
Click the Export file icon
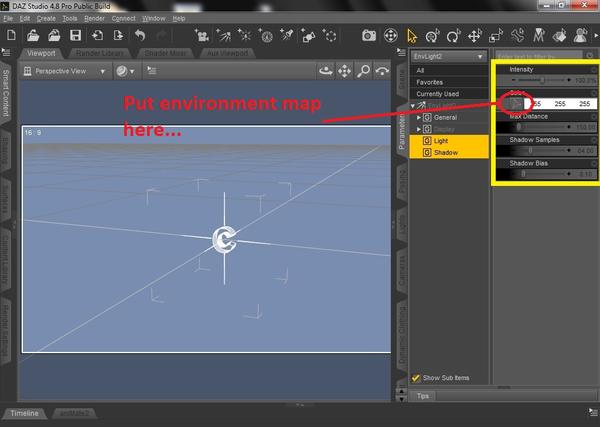click(x=118, y=36)
